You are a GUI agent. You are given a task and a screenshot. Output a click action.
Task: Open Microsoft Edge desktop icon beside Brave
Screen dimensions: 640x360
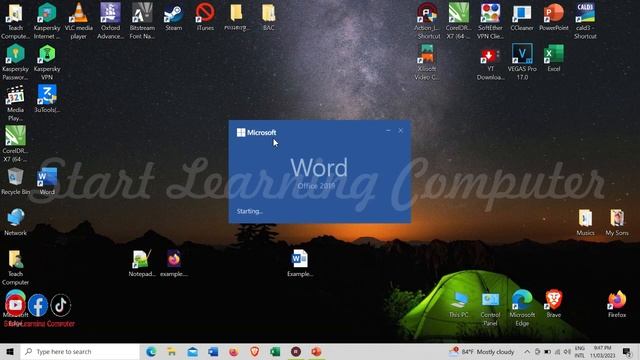click(522, 308)
